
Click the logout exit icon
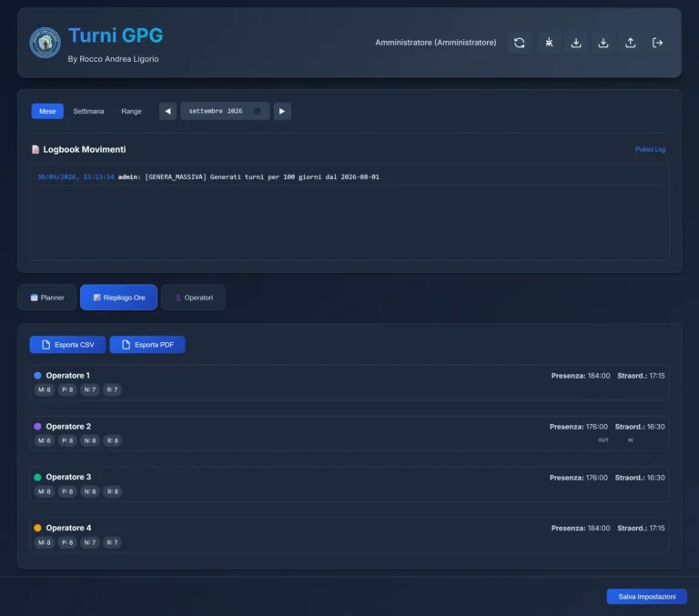click(x=657, y=43)
